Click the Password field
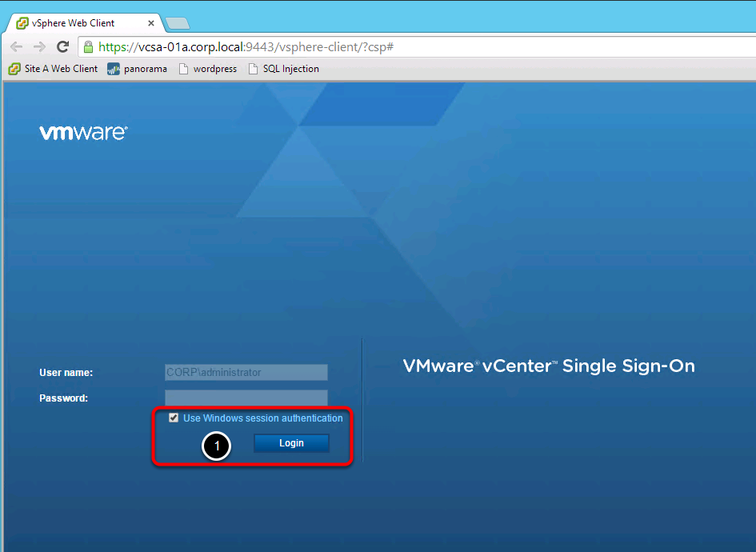Viewport: 756px width, 552px height. click(x=246, y=398)
